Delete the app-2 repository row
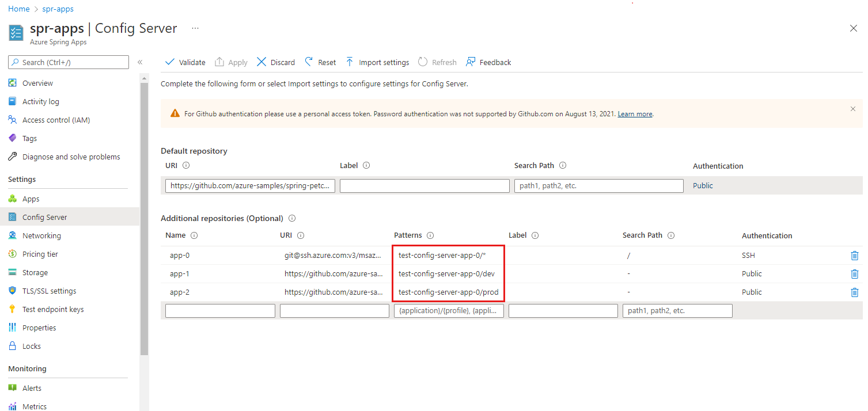868x411 pixels. 855,292
